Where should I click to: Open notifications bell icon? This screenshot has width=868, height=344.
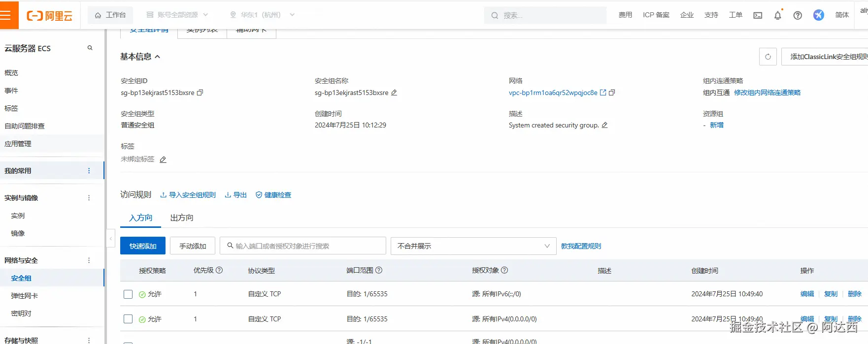click(777, 15)
